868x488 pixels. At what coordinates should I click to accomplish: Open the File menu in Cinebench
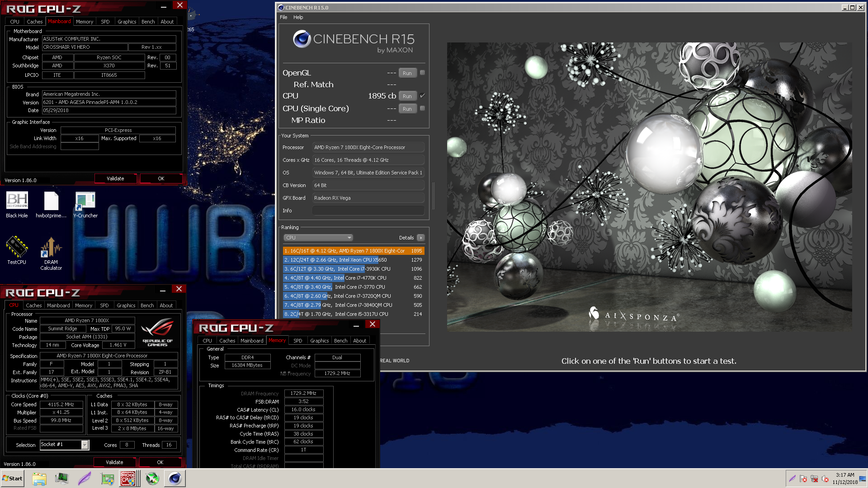(x=283, y=17)
